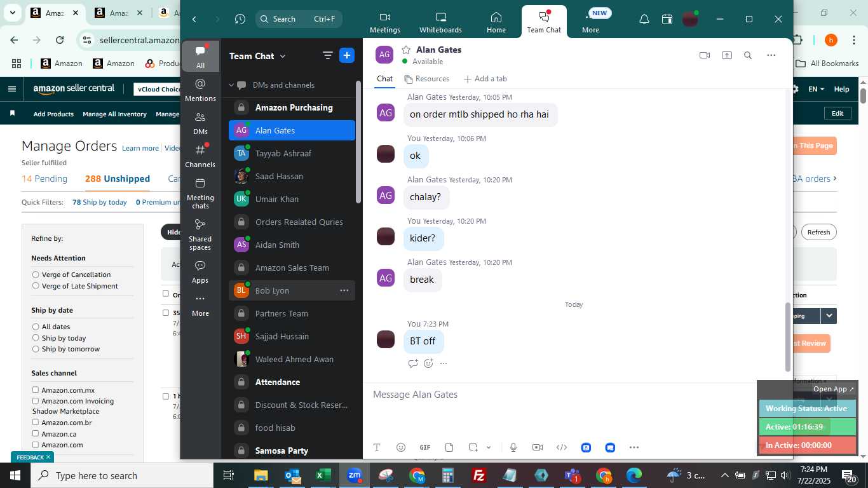This screenshot has height=488, width=868.
Task: Switch to Whiteboards tab in Zoom
Action: (440, 22)
